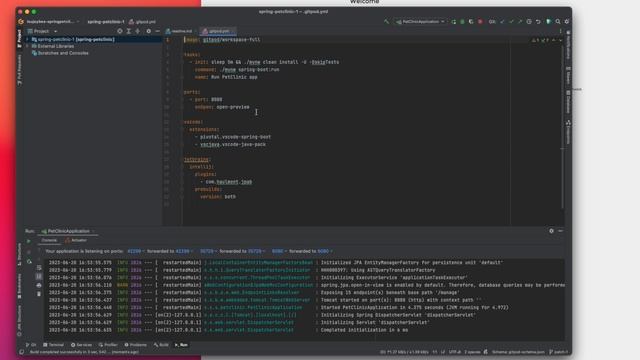Viewport: 640px width, 360px height.
Task: Expand the spring-petclinic-1 project root
Action: click(28, 40)
